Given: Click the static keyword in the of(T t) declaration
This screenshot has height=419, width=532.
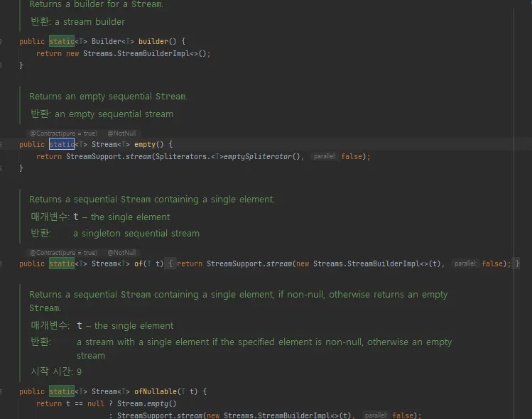Looking at the screenshot, I should pos(62,263).
